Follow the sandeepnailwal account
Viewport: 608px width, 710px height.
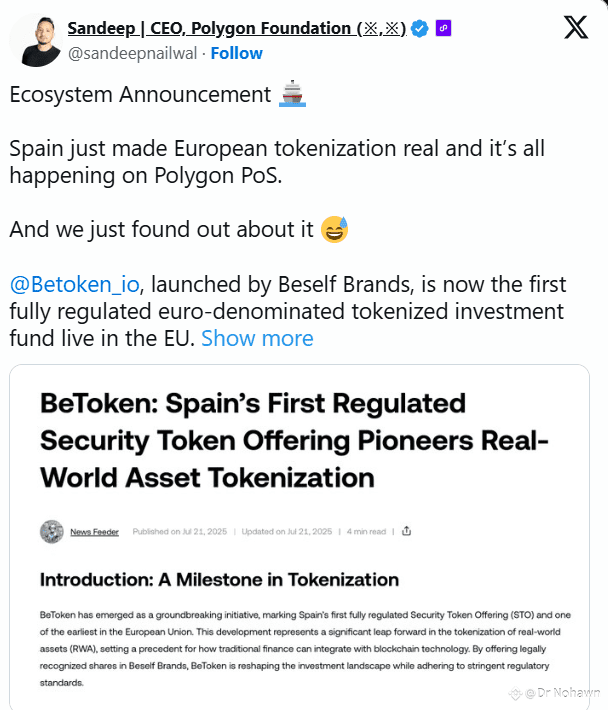coord(236,53)
